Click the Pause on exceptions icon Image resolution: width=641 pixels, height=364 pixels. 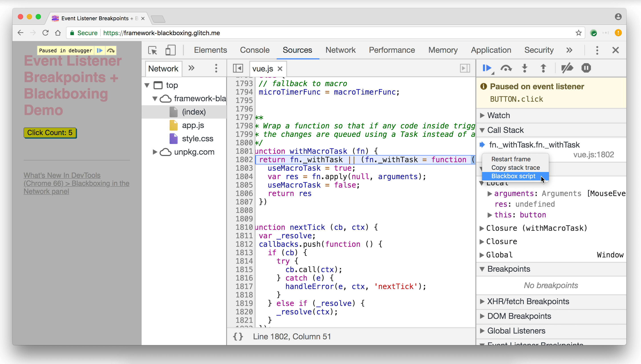(x=586, y=68)
